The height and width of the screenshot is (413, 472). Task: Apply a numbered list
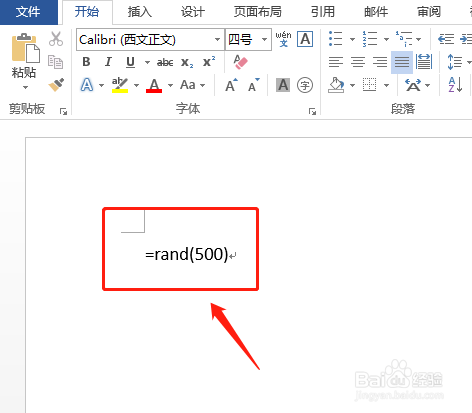[x=370, y=39]
